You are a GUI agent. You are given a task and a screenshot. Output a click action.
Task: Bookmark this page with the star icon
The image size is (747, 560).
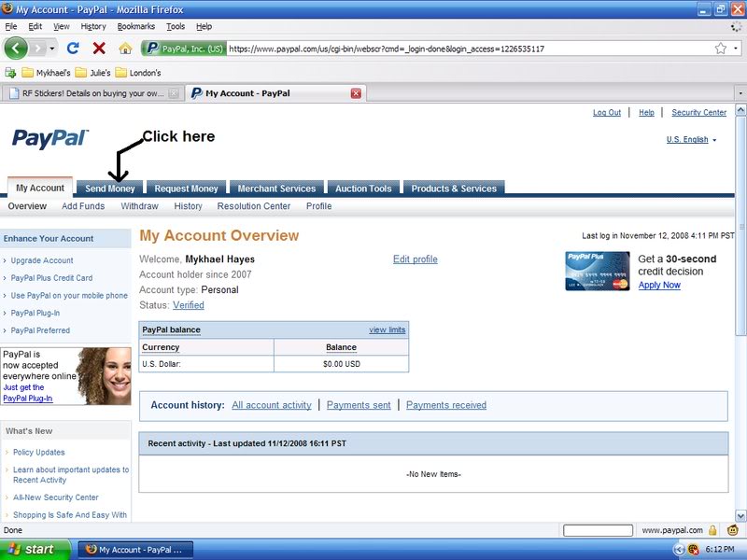pyautogui.click(x=720, y=49)
